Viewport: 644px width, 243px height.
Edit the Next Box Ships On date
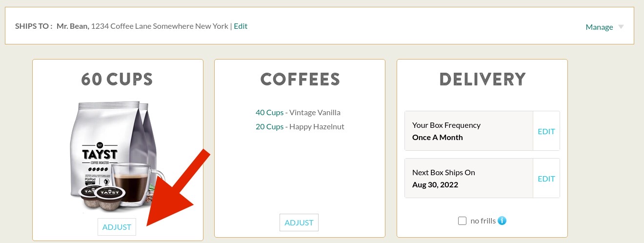[x=546, y=179]
